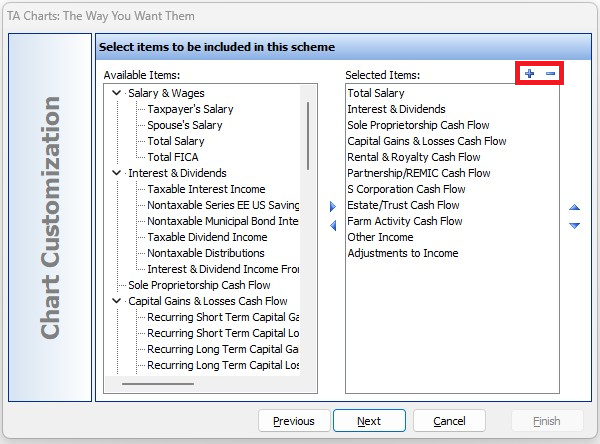Select Sole Proprietorship Cash Flow in Available Items
600x444 pixels.
pos(199,285)
